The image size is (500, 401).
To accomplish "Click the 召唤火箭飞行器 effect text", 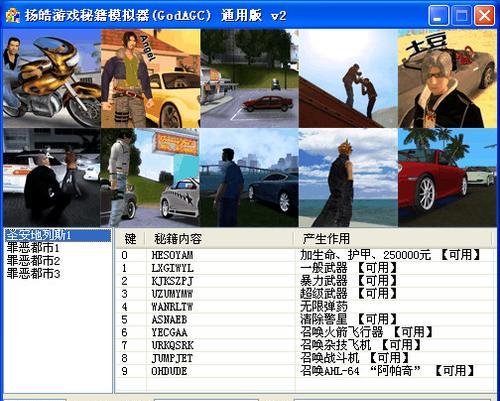I will click(x=366, y=332).
